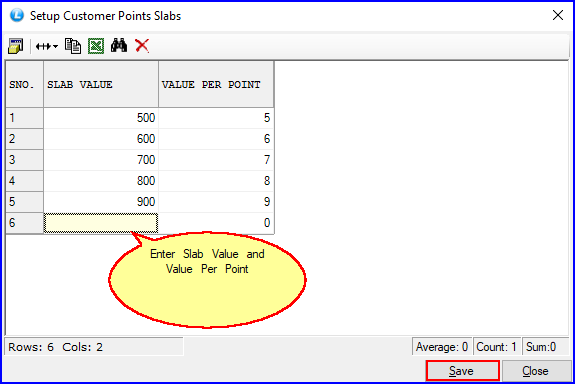Save the customer points slabs
The width and height of the screenshot is (575, 384).
[462, 371]
